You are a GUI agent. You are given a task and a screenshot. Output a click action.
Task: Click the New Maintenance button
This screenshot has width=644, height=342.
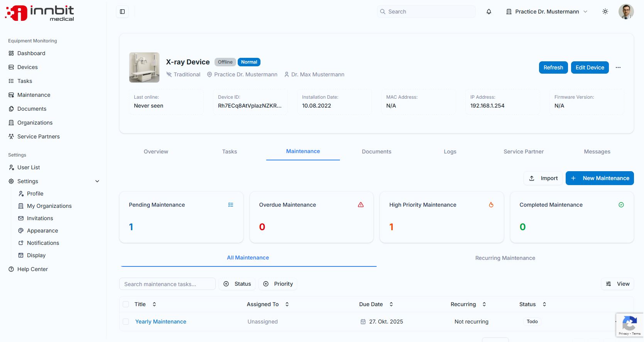tap(599, 178)
